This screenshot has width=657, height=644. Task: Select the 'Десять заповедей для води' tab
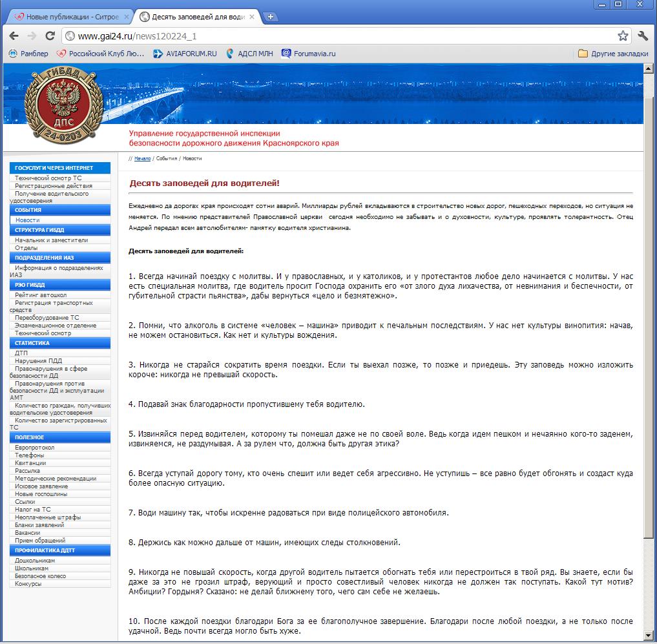pyautogui.click(x=197, y=17)
